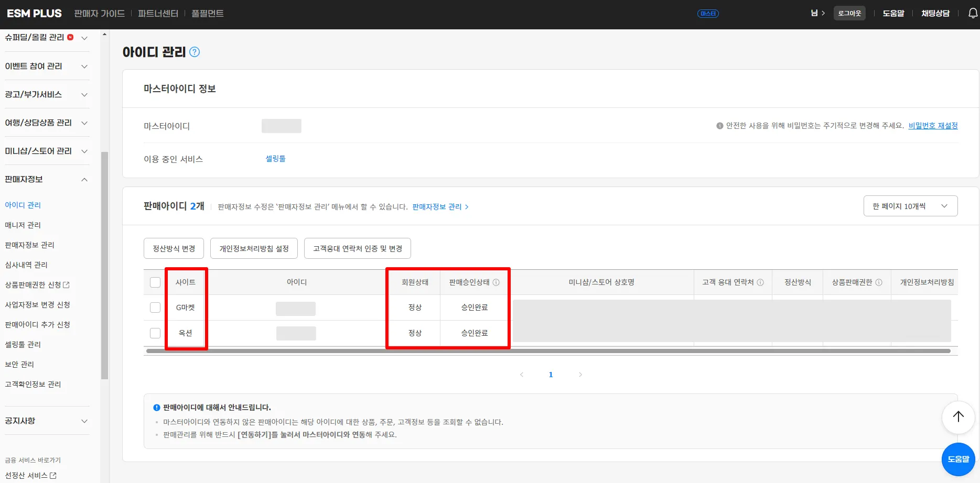Image resolution: width=980 pixels, height=483 pixels.
Task: Go to the next page arrow
Action: pyautogui.click(x=580, y=375)
